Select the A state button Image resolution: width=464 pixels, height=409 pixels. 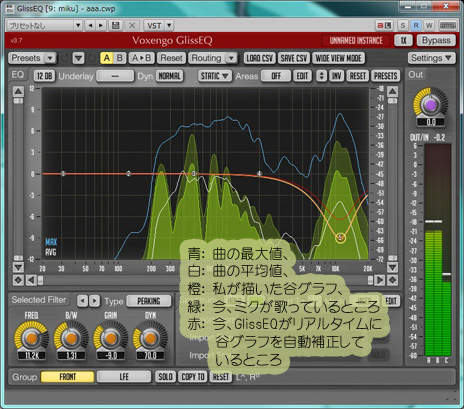coord(107,58)
